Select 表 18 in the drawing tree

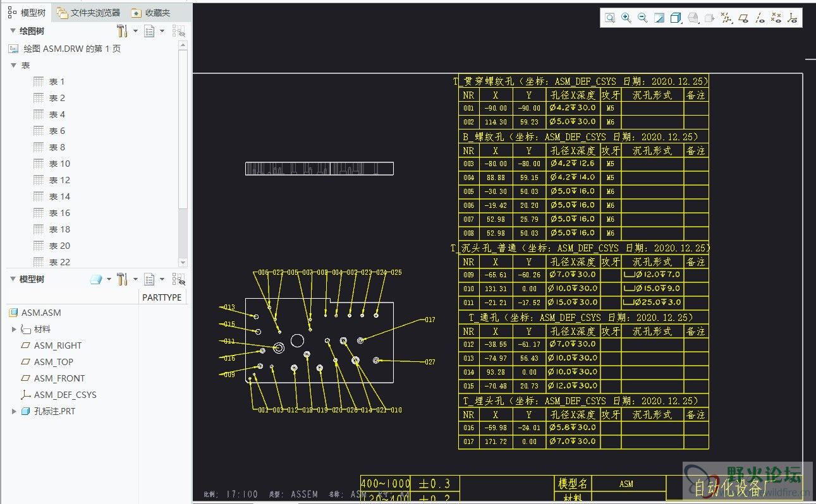point(59,229)
